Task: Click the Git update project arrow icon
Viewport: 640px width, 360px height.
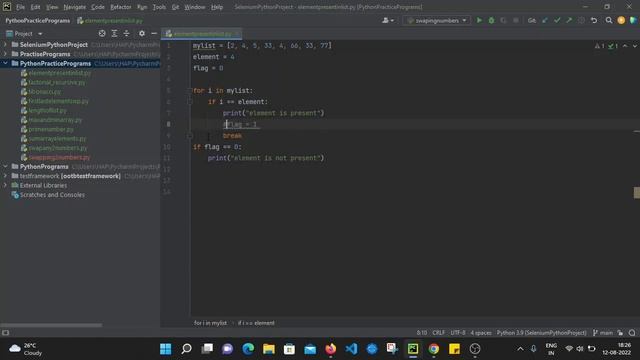Action: pos(545,20)
